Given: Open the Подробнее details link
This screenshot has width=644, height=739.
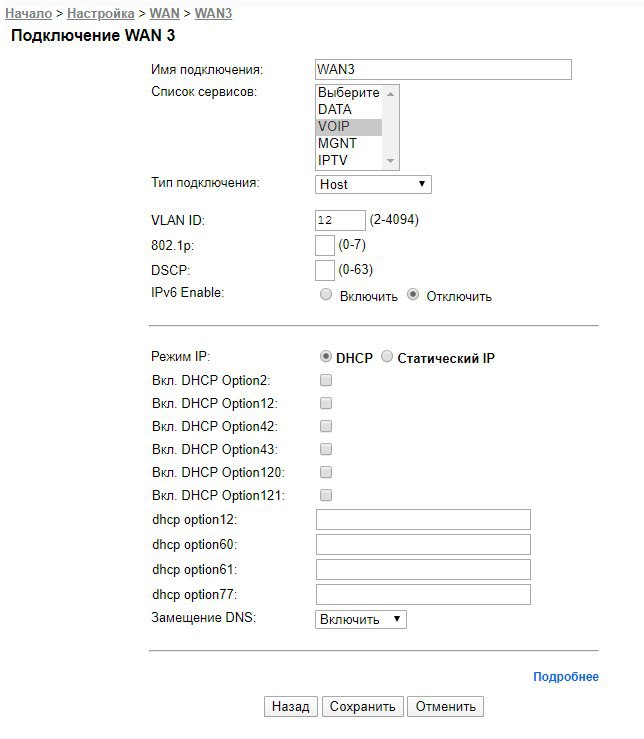Looking at the screenshot, I should click(x=566, y=677).
